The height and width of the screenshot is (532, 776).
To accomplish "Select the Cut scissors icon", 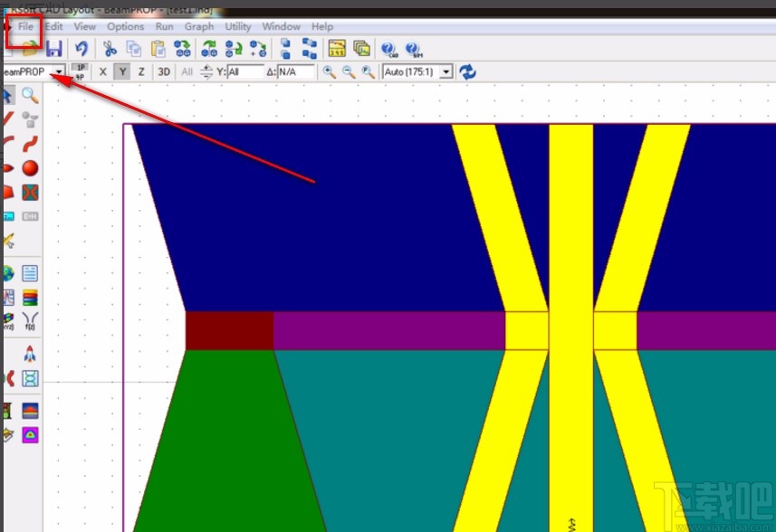I will 110,49.
